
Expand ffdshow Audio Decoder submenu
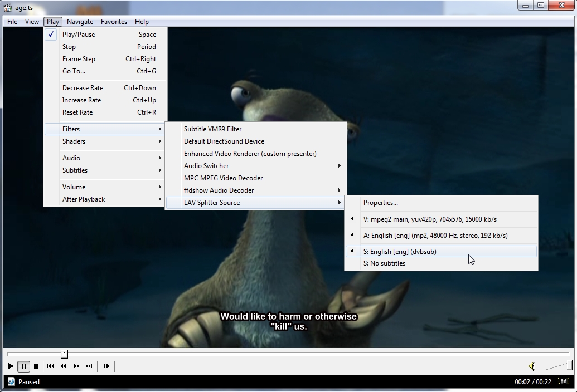tap(256, 190)
